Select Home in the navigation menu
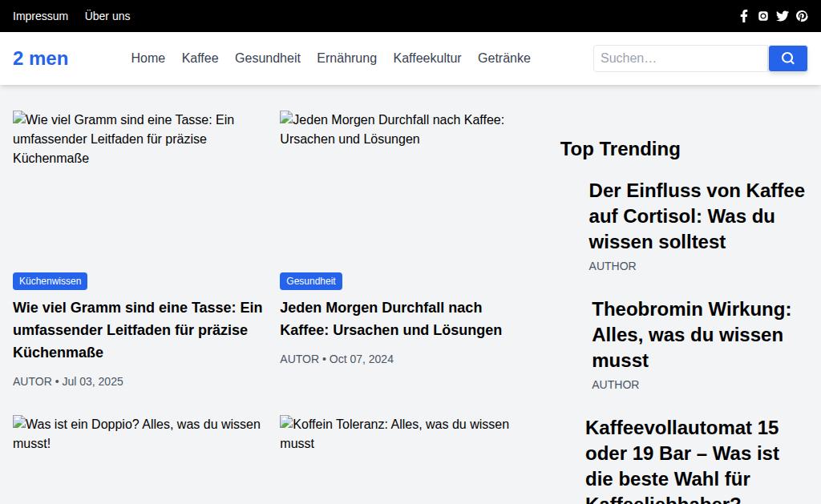This screenshot has width=821, height=504. point(148,58)
